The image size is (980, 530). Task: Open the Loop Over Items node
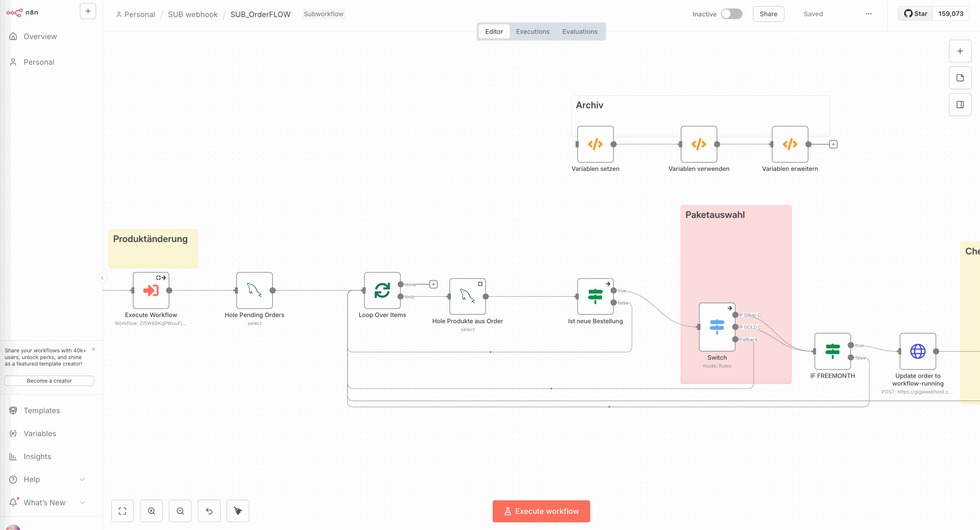[x=382, y=291]
